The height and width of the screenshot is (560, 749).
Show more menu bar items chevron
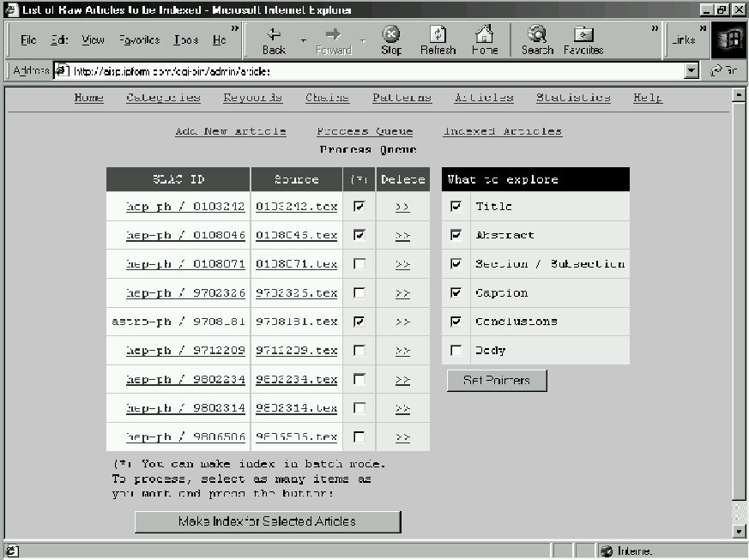coord(235,28)
